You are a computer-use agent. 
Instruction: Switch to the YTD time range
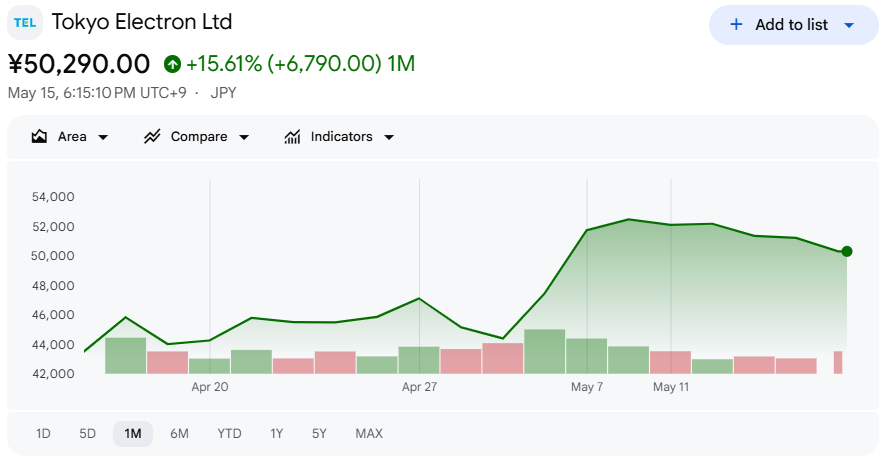click(x=229, y=434)
